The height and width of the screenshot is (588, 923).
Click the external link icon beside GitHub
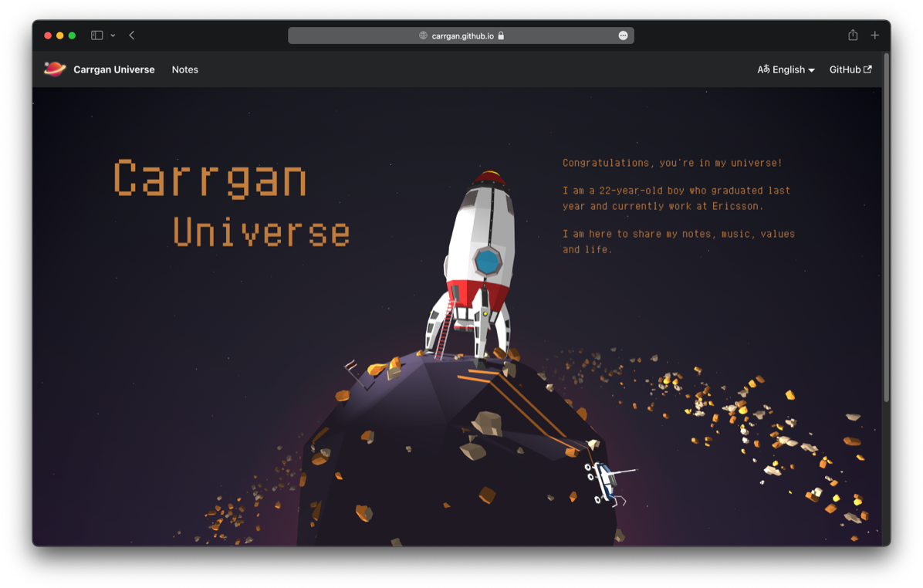867,69
